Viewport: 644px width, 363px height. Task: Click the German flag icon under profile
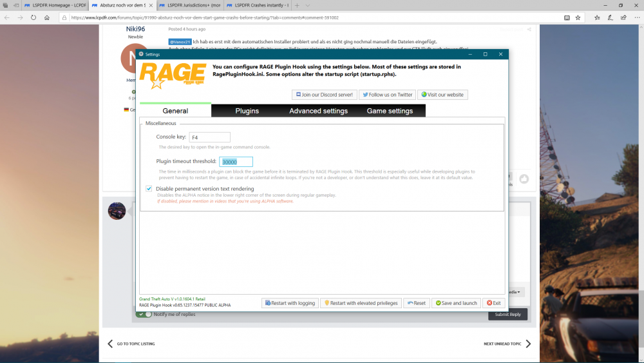pos(126,110)
